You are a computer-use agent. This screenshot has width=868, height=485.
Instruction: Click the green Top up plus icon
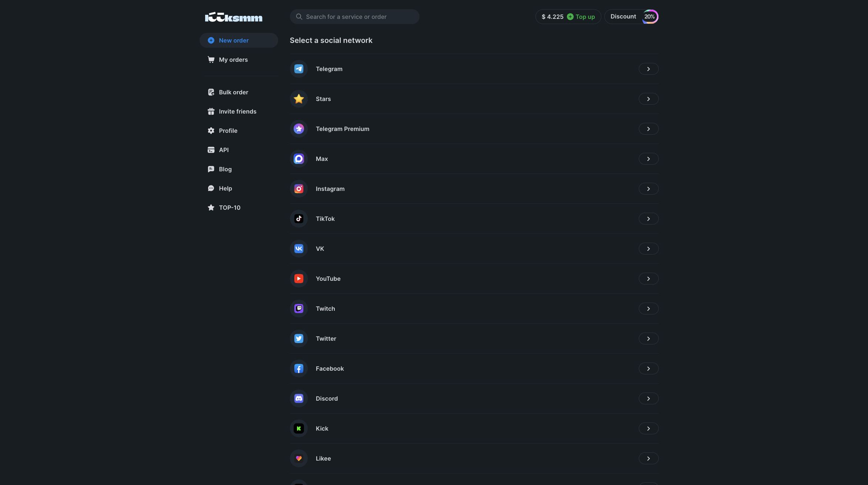[570, 17]
